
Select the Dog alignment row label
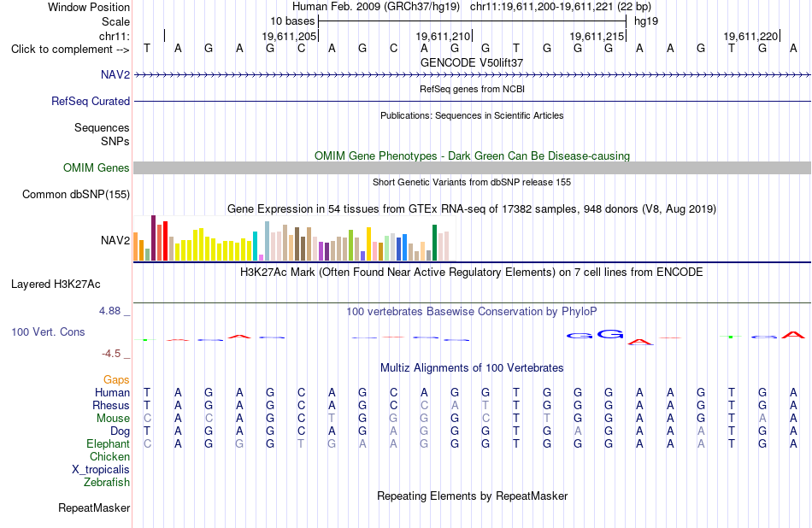(121, 431)
